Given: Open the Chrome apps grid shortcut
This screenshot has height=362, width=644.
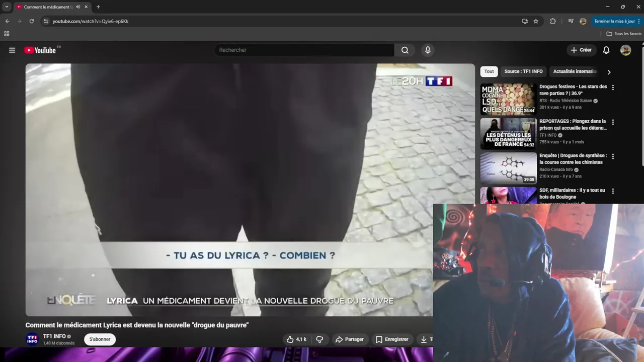Looking at the screenshot, I should pyautogui.click(x=7, y=34).
